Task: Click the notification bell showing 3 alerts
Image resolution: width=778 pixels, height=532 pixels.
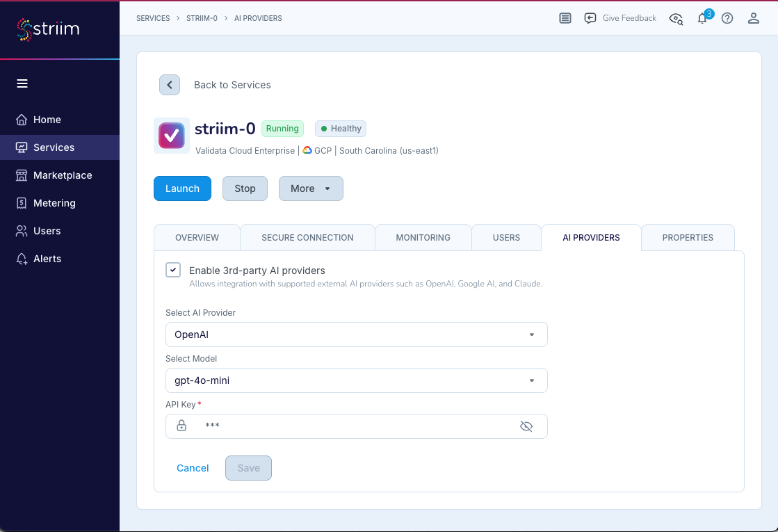Action: (x=702, y=19)
